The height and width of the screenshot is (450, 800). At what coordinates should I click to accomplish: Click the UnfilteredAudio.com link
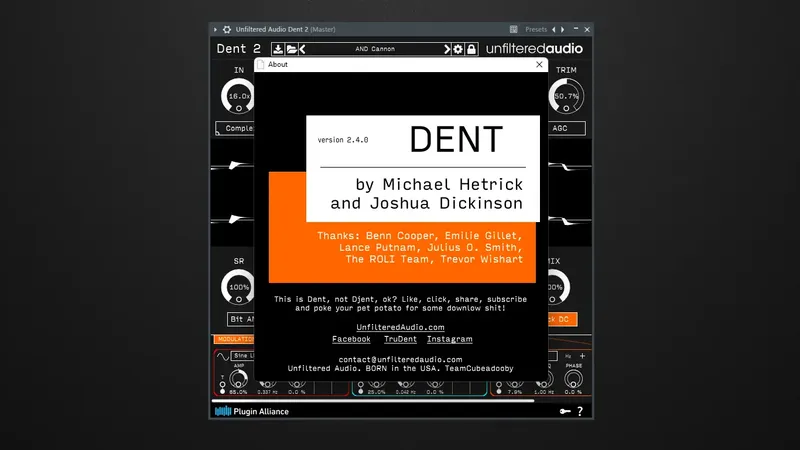400,327
